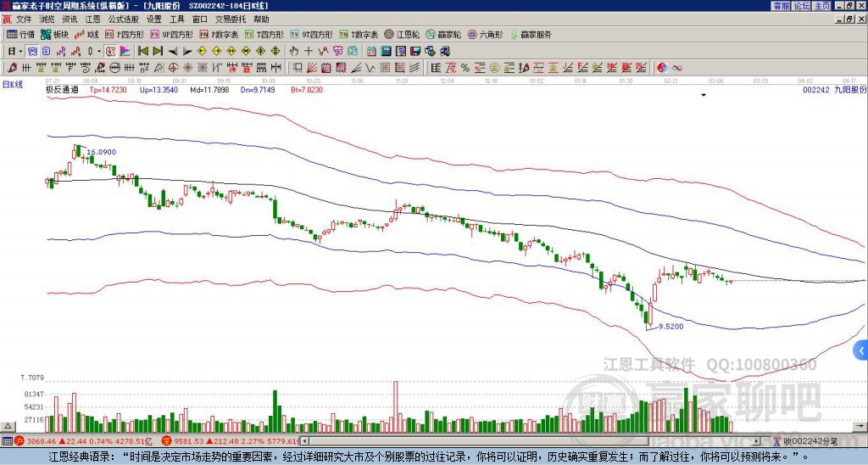The height and width of the screenshot is (465, 868).
Task: Click the 日K线 label
Action: pos(13,84)
